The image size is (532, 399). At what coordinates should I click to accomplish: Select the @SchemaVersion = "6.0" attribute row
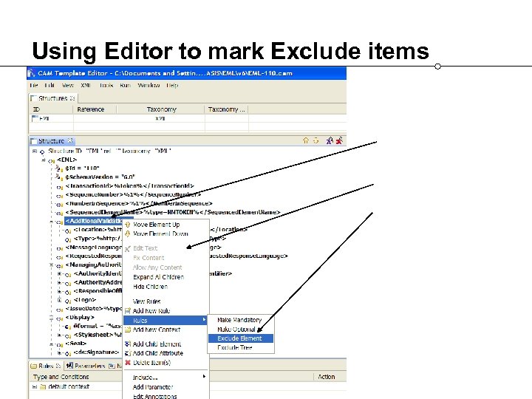click(100, 177)
